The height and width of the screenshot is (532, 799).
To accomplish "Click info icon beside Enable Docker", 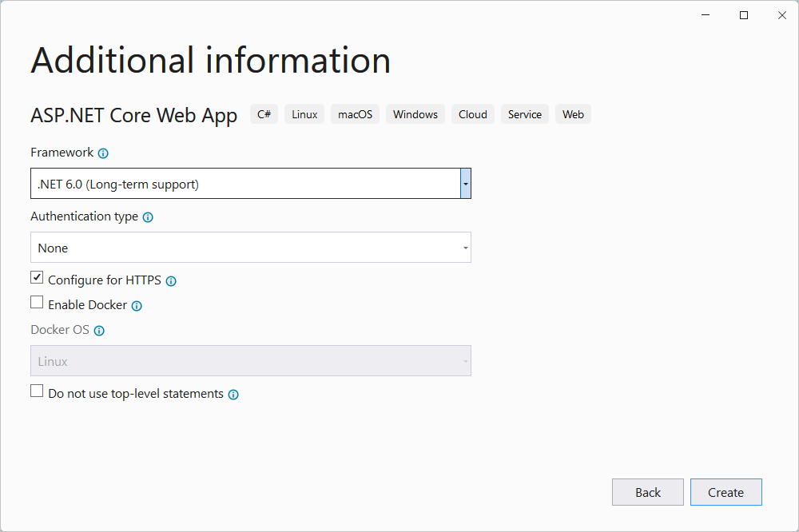I will point(137,306).
